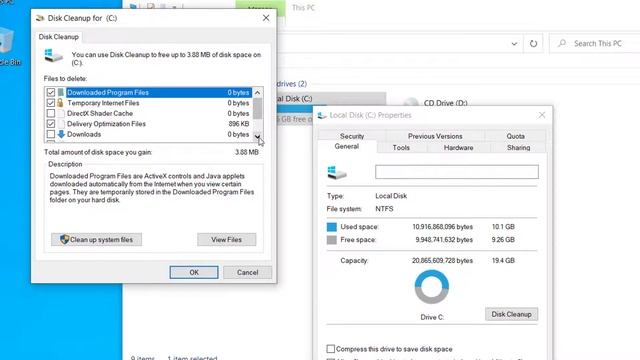Image resolution: width=640 pixels, height=360 pixels.
Task: Switch to the Hardware tab
Action: (x=458, y=147)
